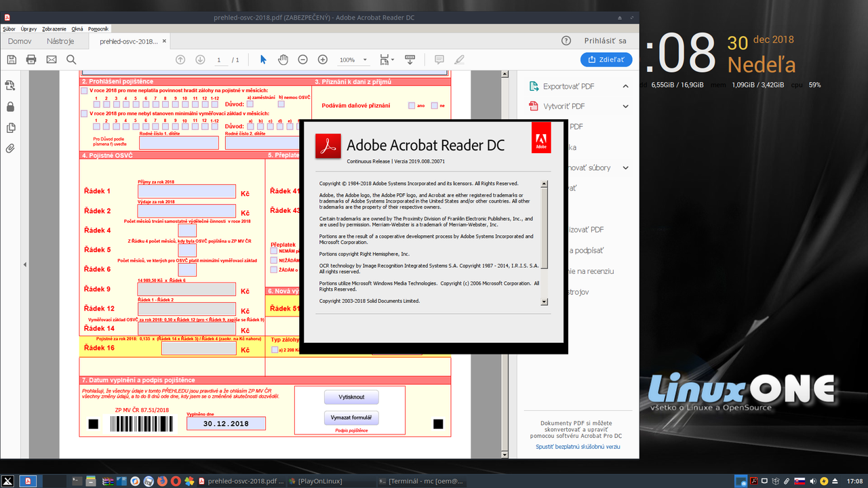This screenshot has height=488, width=868.
Task: Go to previous page with the up arrow
Action: (x=180, y=60)
